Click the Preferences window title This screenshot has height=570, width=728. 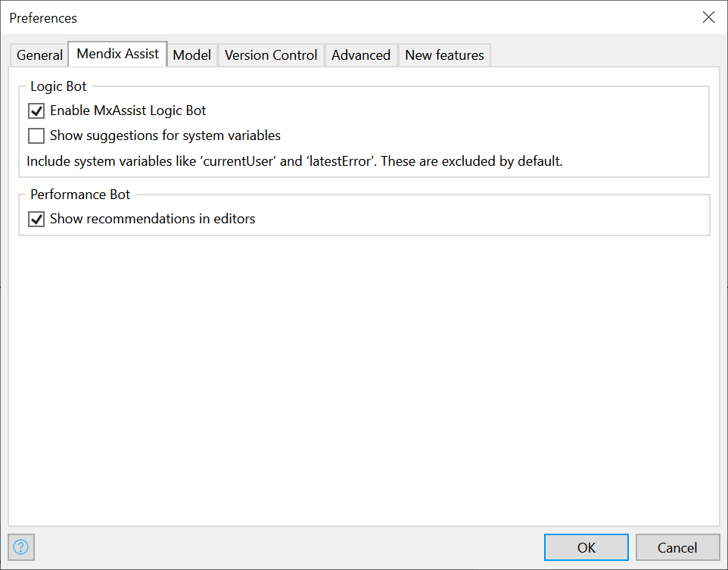coord(43,18)
